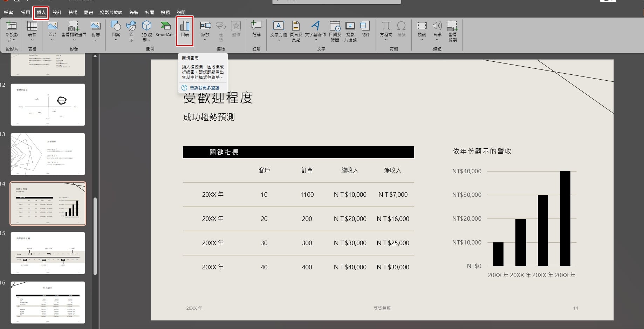Viewport: 644px width, 329px height.
Task: Switch to the 設計 tab
Action: [57, 12]
